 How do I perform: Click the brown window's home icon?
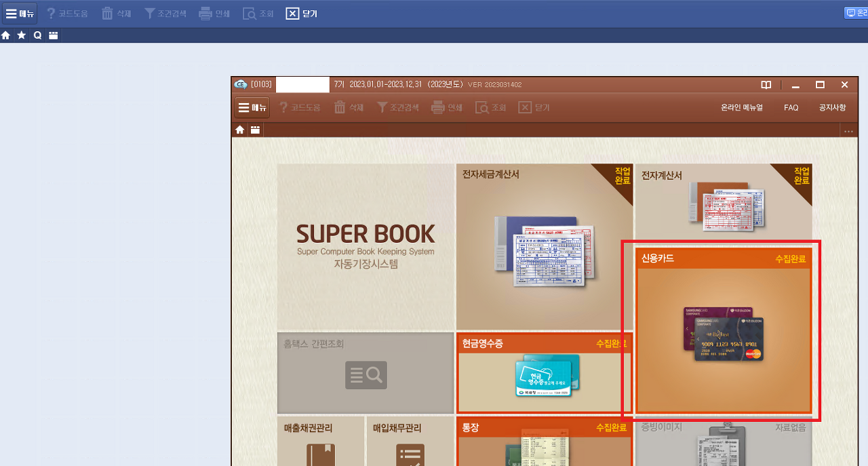[x=239, y=130]
